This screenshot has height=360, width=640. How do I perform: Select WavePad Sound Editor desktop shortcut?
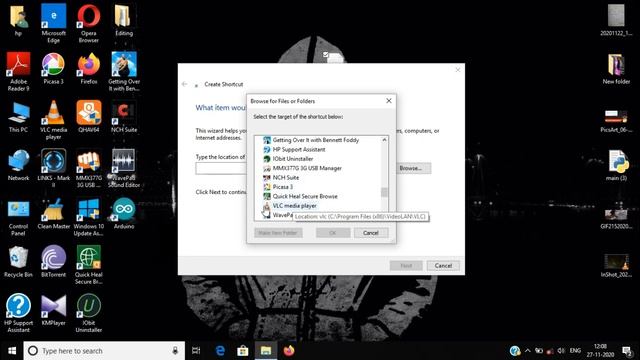(x=124, y=168)
